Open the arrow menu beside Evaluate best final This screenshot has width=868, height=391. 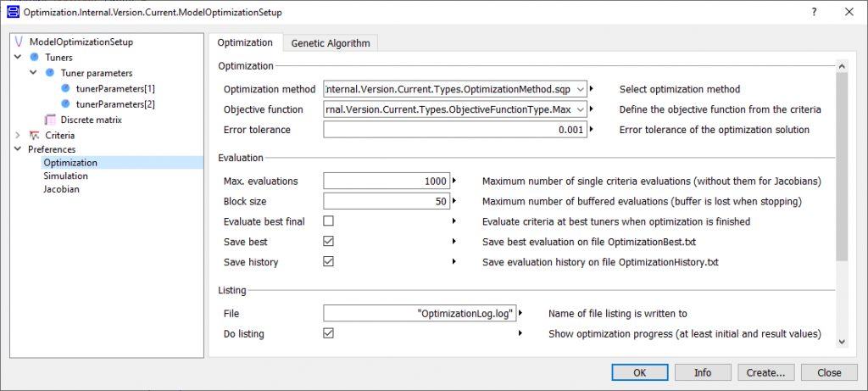click(x=454, y=221)
